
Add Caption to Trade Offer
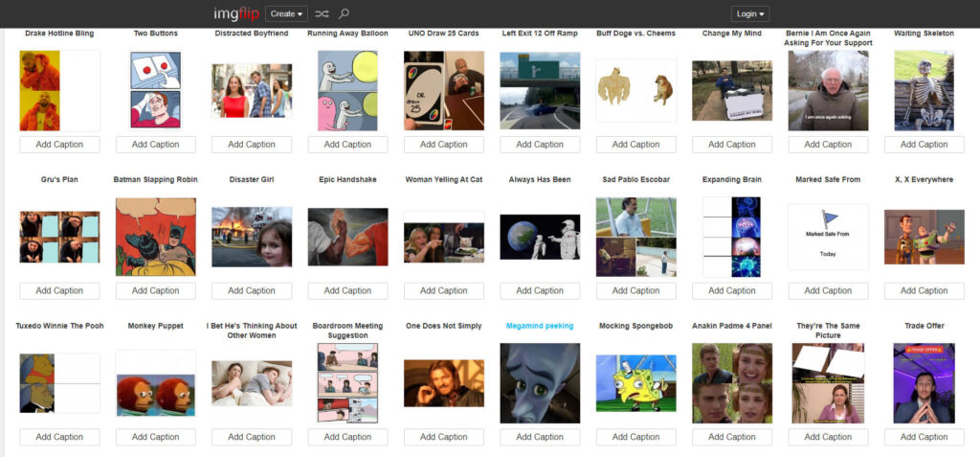pos(924,437)
